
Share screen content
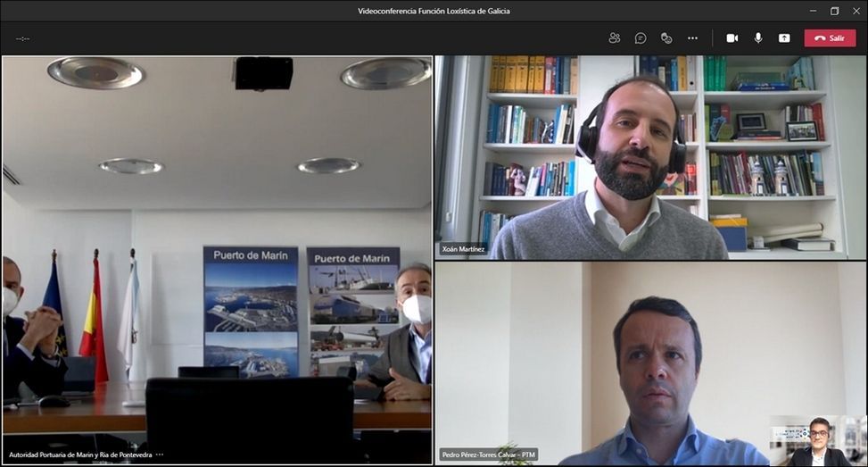(784, 38)
